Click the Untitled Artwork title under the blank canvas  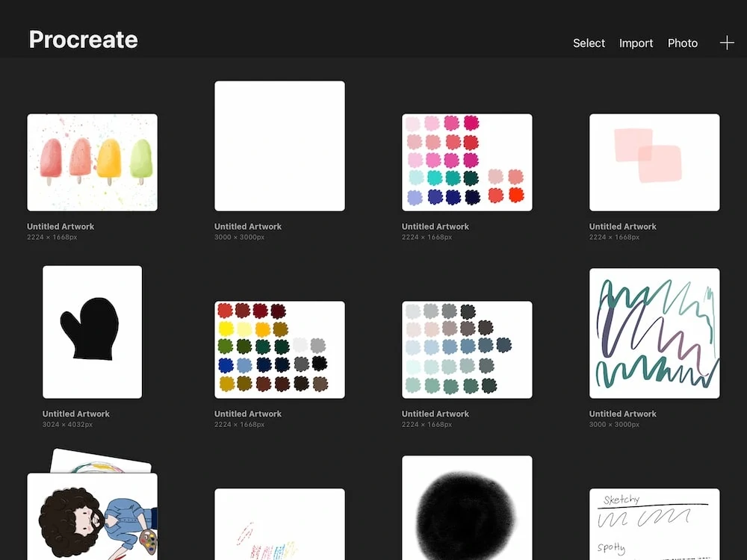(x=248, y=227)
